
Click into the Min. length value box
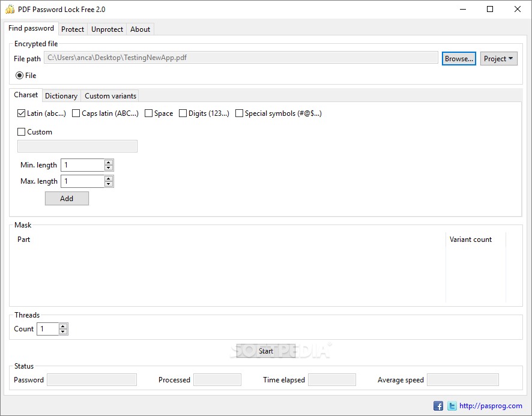(x=83, y=165)
